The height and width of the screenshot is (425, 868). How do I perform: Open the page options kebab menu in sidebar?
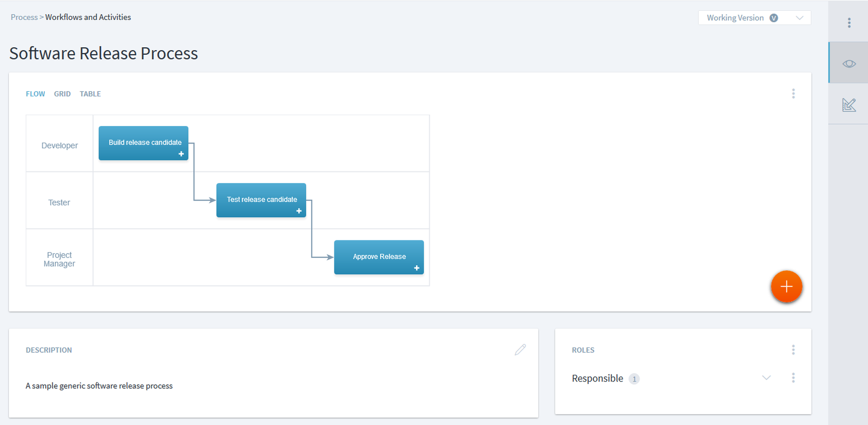click(849, 23)
